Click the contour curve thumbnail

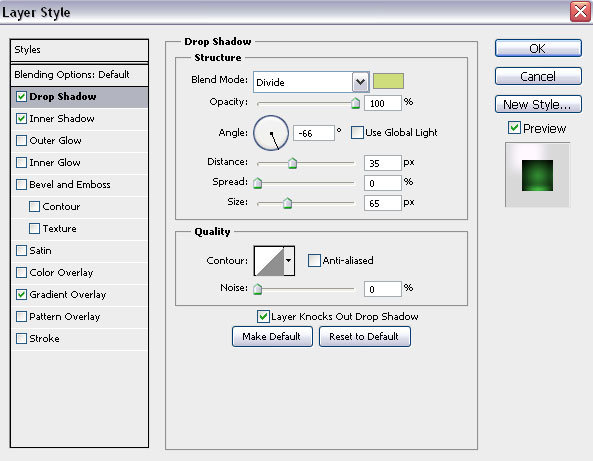(269, 261)
